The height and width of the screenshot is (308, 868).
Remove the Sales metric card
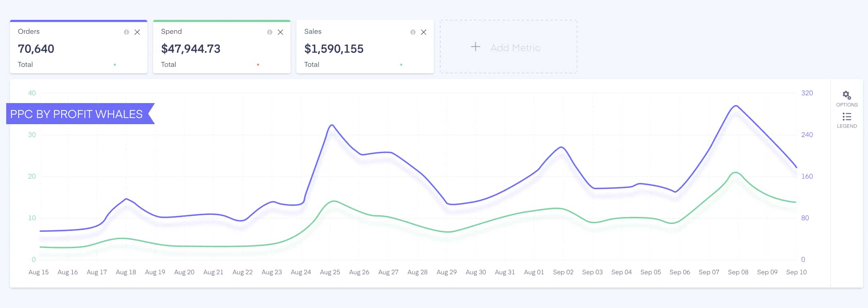423,32
